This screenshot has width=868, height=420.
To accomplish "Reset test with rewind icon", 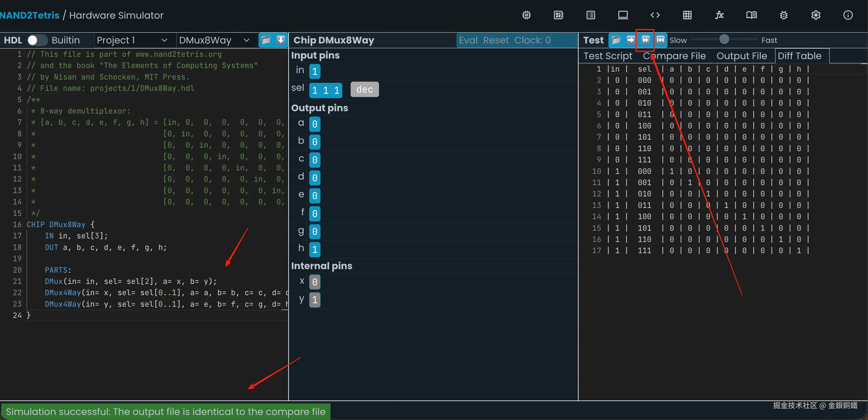I will click(x=660, y=40).
